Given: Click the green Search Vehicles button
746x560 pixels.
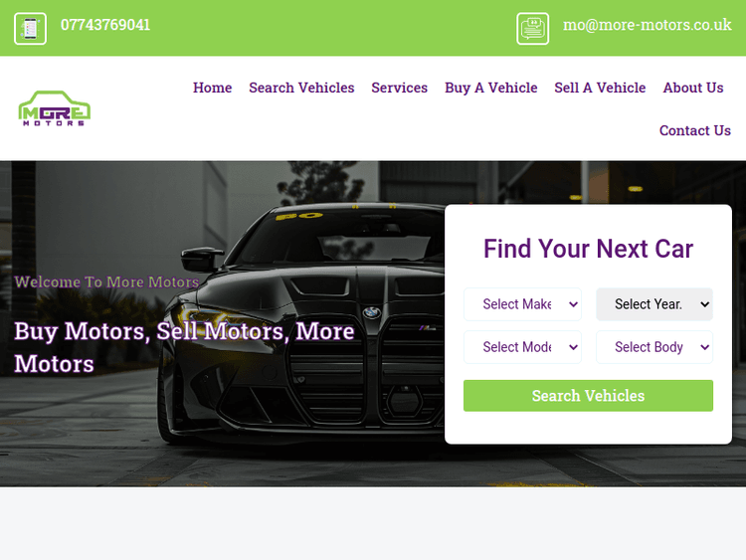Looking at the screenshot, I should [x=588, y=395].
